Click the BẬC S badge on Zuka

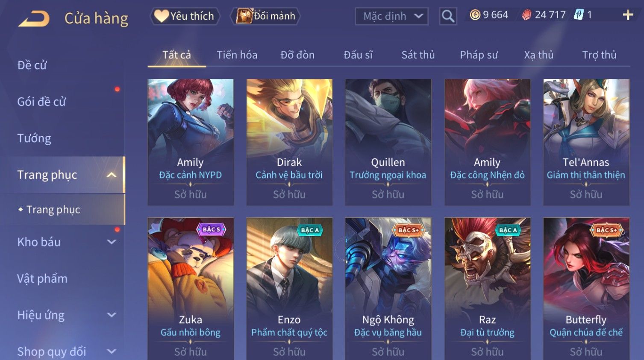(211, 229)
